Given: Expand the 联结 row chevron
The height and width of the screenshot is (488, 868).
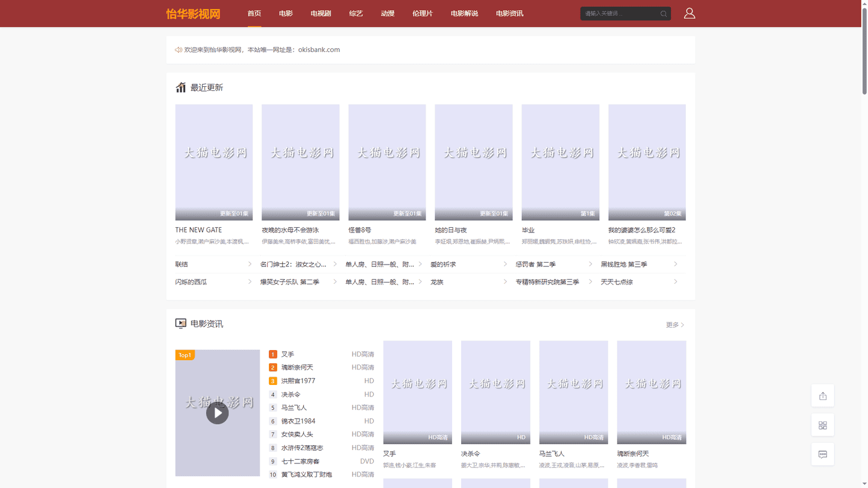Looking at the screenshot, I should 250,264.
